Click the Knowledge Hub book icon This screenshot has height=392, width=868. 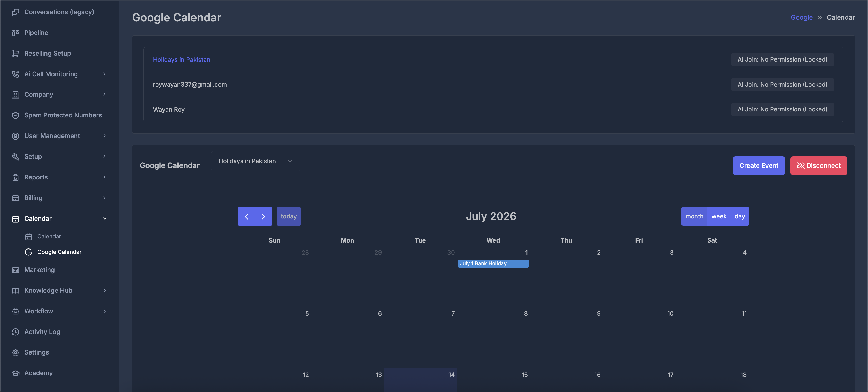tap(16, 290)
